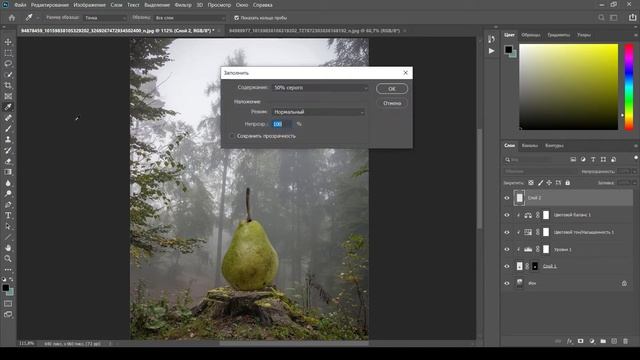Toggle 'Сохранить прозрачность' checkbox in Fill dialog

click(233, 136)
